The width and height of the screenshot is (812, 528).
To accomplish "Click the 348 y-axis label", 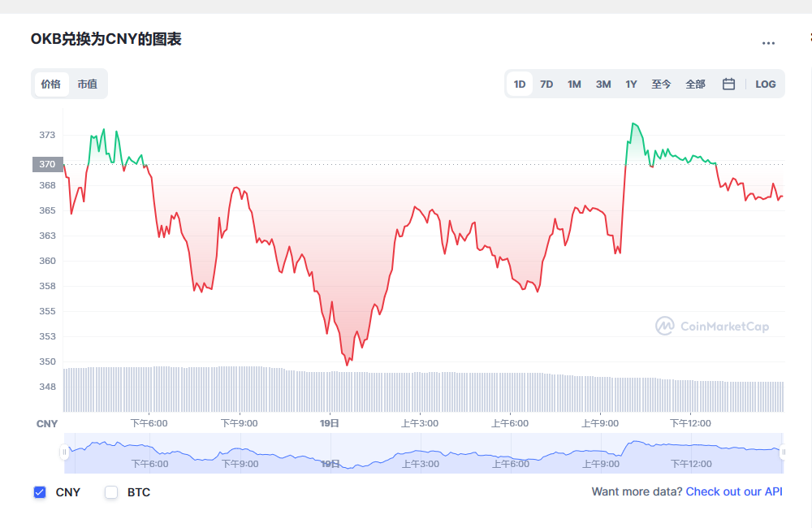I will (47, 387).
